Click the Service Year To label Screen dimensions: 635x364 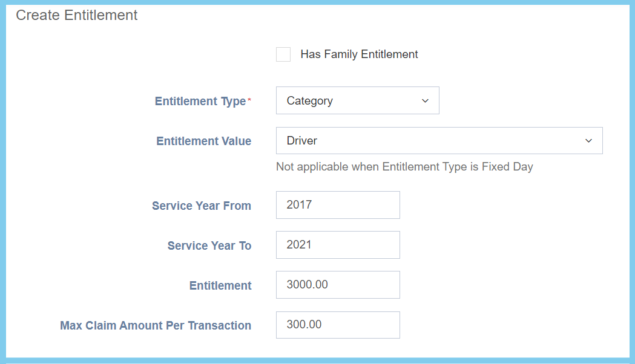coord(209,246)
